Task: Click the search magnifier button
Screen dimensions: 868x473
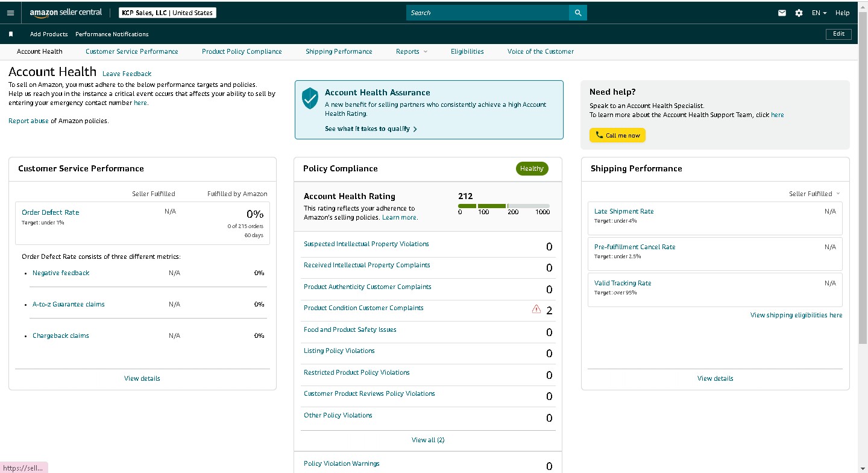Action: [x=578, y=13]
